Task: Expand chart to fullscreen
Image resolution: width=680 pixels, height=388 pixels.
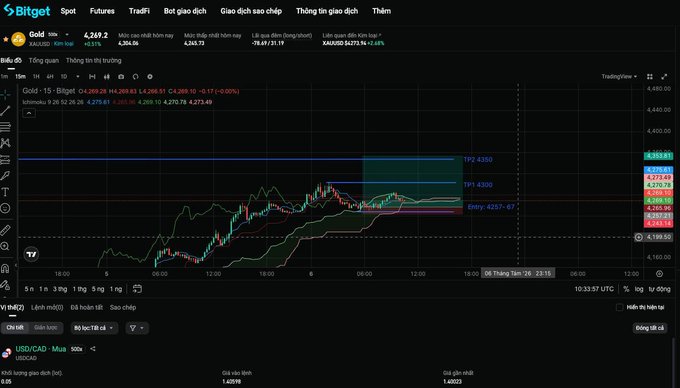Action: tap(664, 77)
